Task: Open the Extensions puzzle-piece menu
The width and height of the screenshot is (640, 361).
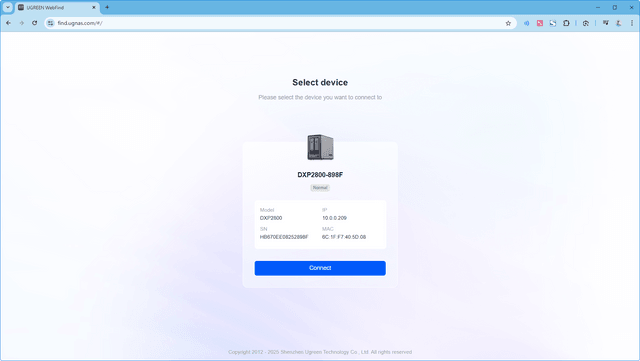Action: point(566,23)
